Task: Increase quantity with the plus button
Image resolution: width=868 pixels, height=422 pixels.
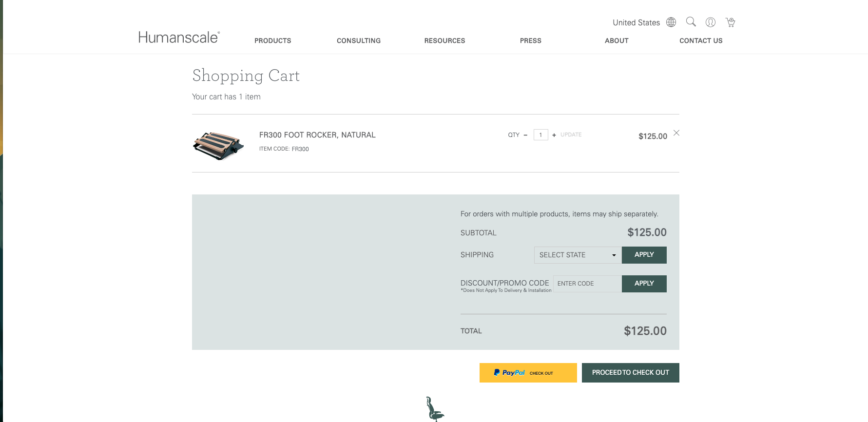Action: (x=554, y=135)
